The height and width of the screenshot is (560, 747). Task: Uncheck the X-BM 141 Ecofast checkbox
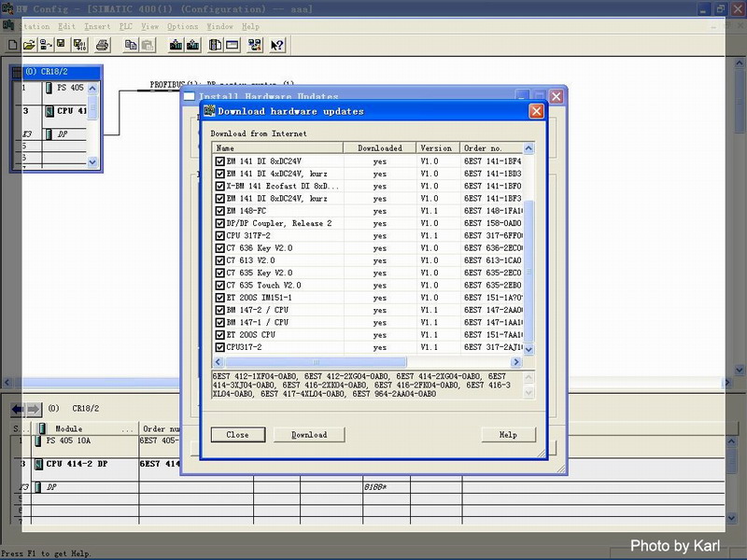point(219,186)
